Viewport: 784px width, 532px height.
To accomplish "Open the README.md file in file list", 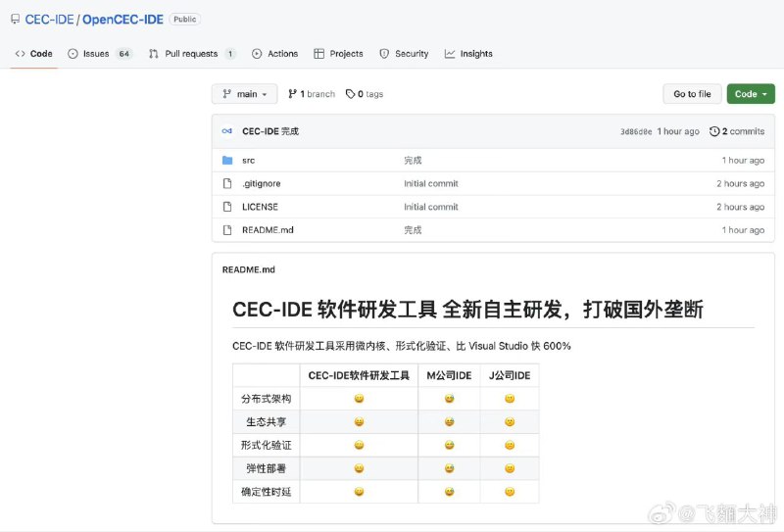I will point(268,230).
